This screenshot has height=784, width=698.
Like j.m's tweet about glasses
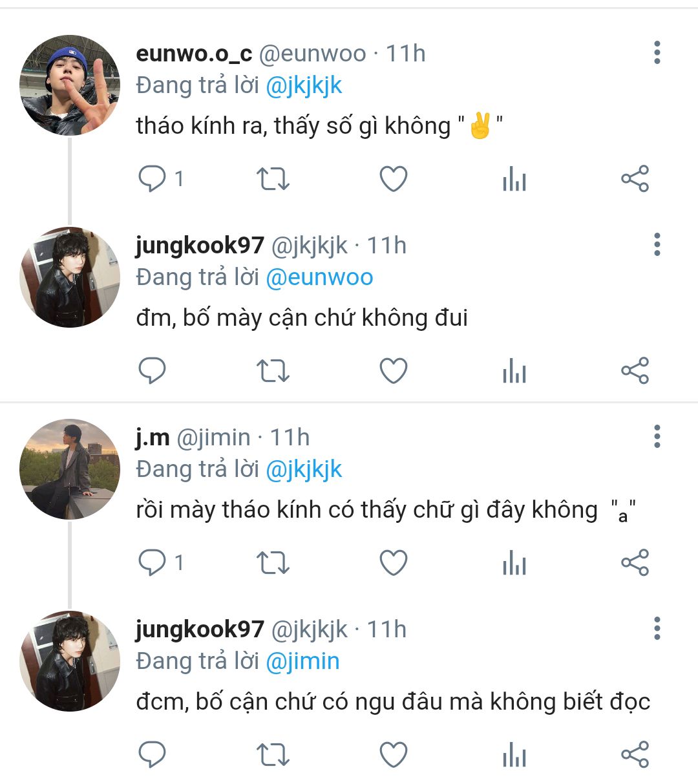point(393,563)
